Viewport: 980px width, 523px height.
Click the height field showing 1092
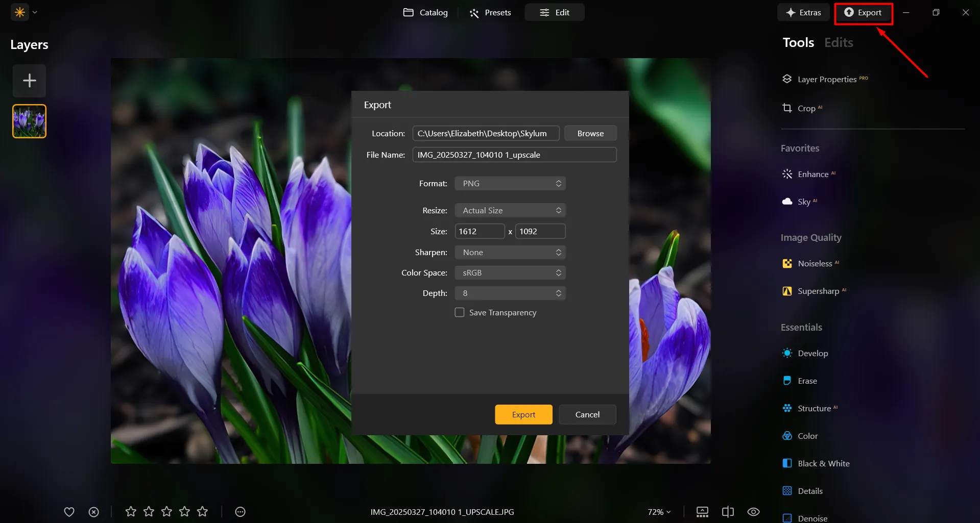[540, 231]
